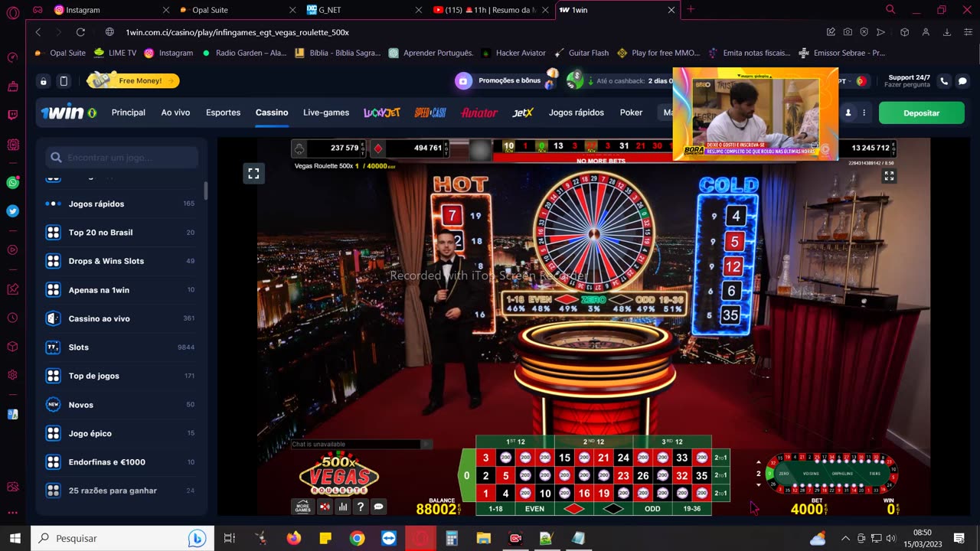Viewport: 980px width, 551px height.
Task: Open profile three-dots menu beside Depositar
Action: point(864,112)
